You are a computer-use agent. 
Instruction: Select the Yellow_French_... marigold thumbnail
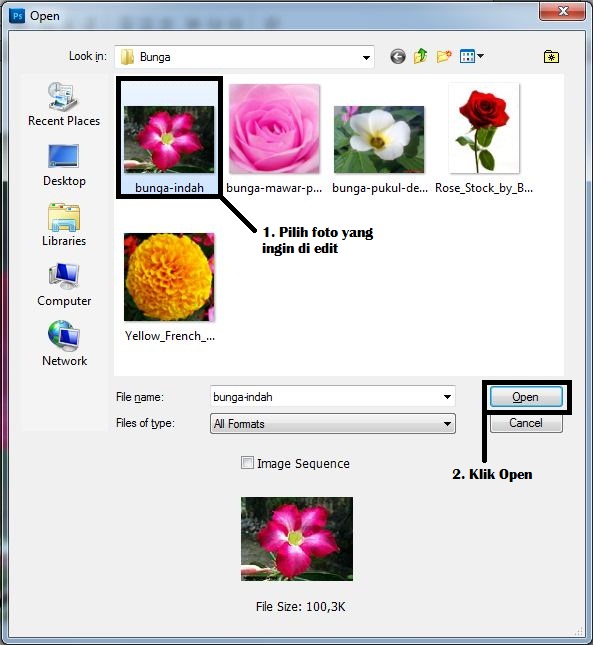click(x=169, y=277)
